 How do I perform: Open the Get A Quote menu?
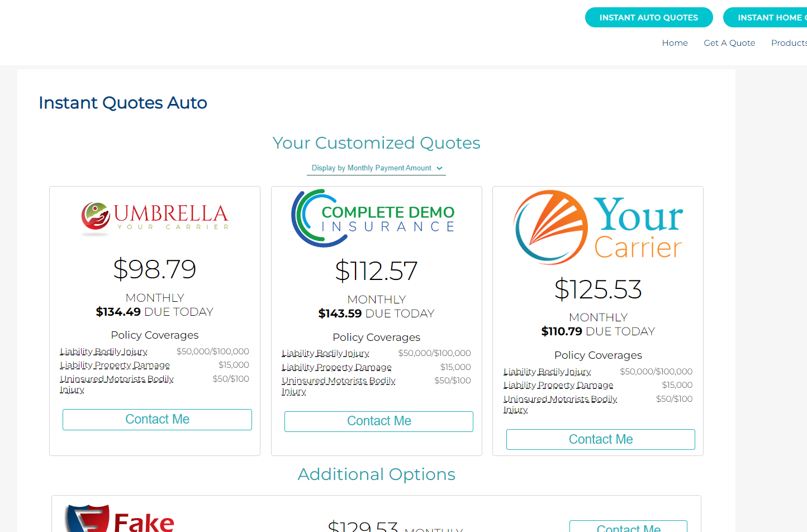click(x=729, y=43)
